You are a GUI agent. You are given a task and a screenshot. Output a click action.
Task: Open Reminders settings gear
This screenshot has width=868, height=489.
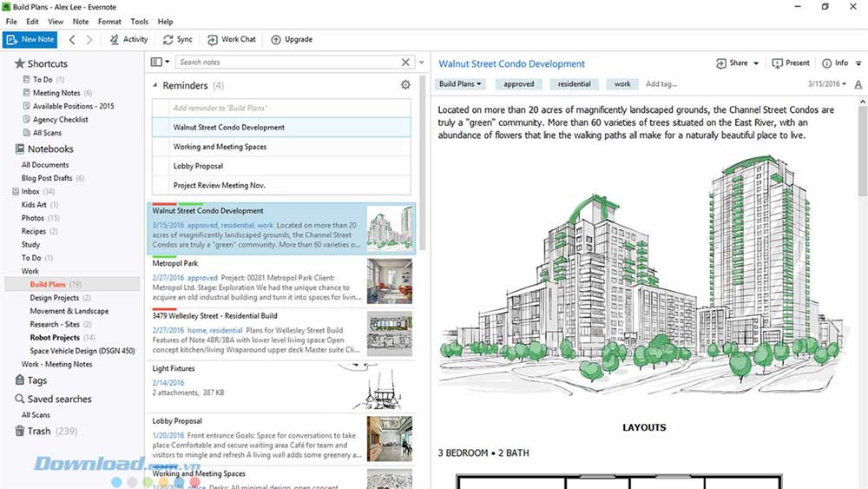pyautogui.click(x=405, y=85)
